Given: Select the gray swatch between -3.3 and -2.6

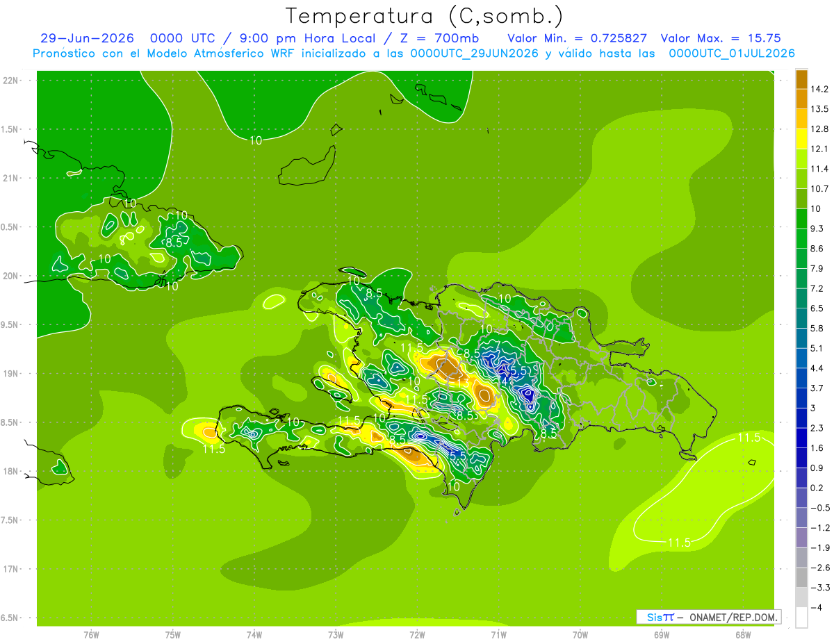Looking at the screenshot, I should click(801, 577).
